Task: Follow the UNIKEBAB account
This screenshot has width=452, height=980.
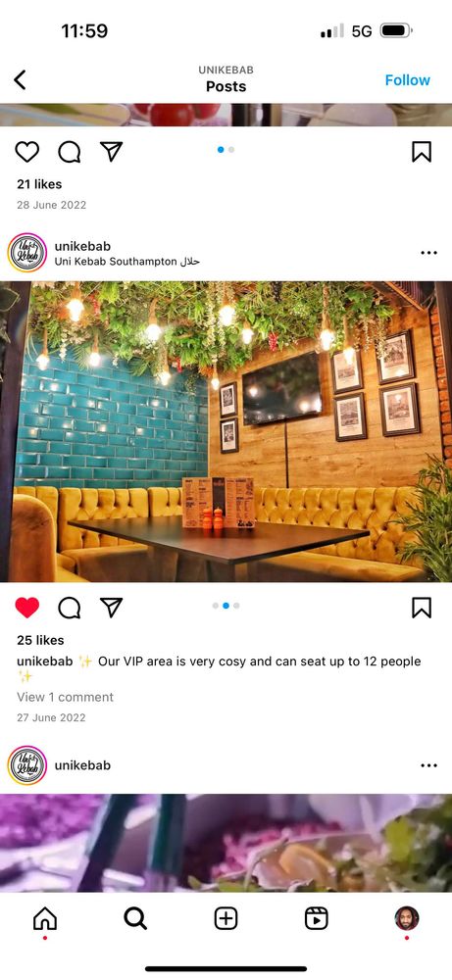Action: click(x=407, y=80)
